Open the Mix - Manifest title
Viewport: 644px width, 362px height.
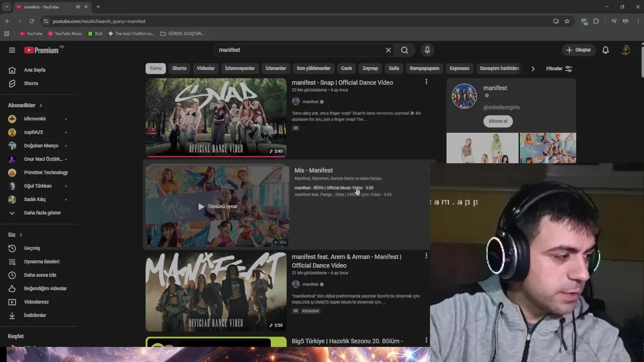pos(313,170)
